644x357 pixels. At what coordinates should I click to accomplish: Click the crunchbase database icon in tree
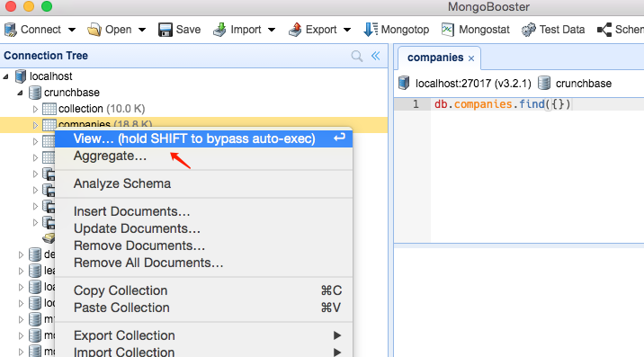[x=35, y=93]
